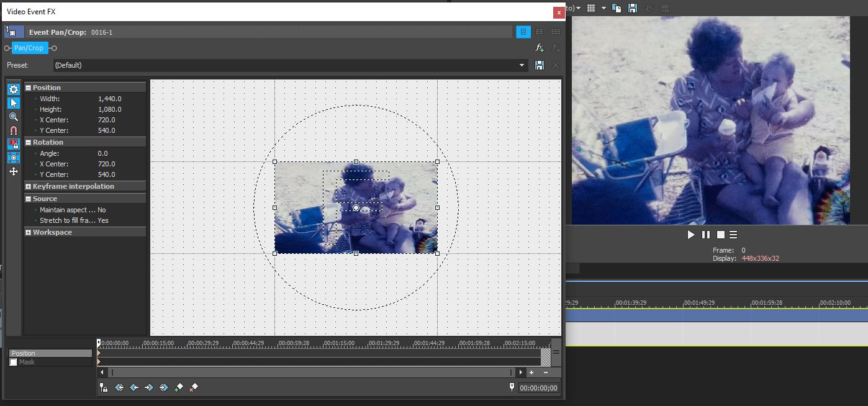
Task: Click the Width value 1,440.0 field
Action: pyautogui.click(x=110, y=99)
